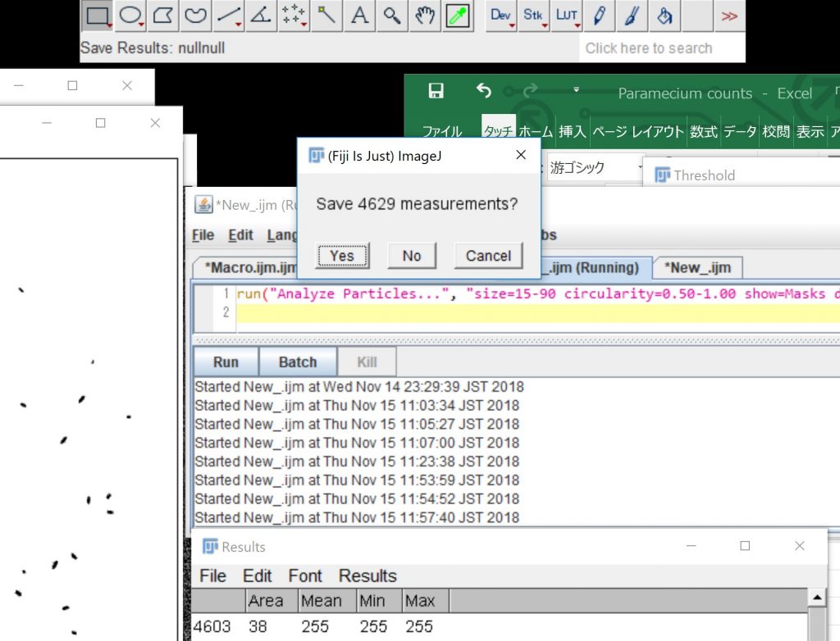Click the Mean column header
The image size is (840, 641).
[x=327, y=601]
